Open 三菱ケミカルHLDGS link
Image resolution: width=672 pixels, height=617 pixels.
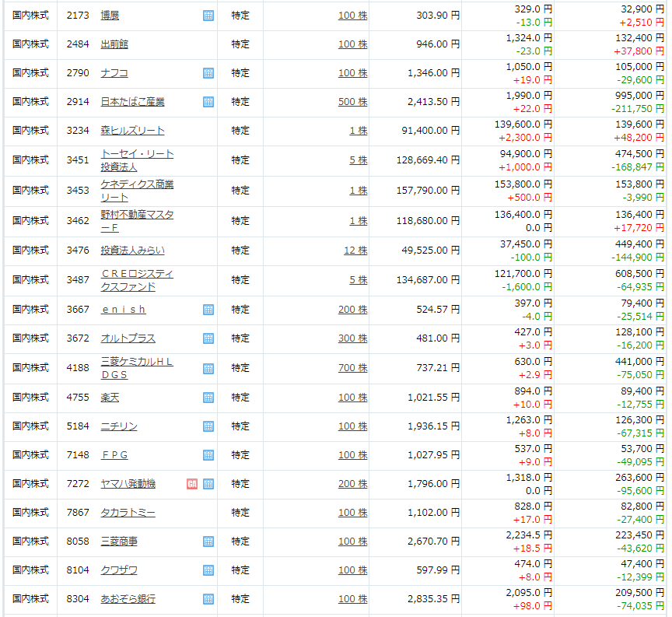click(x=137, y=368)
